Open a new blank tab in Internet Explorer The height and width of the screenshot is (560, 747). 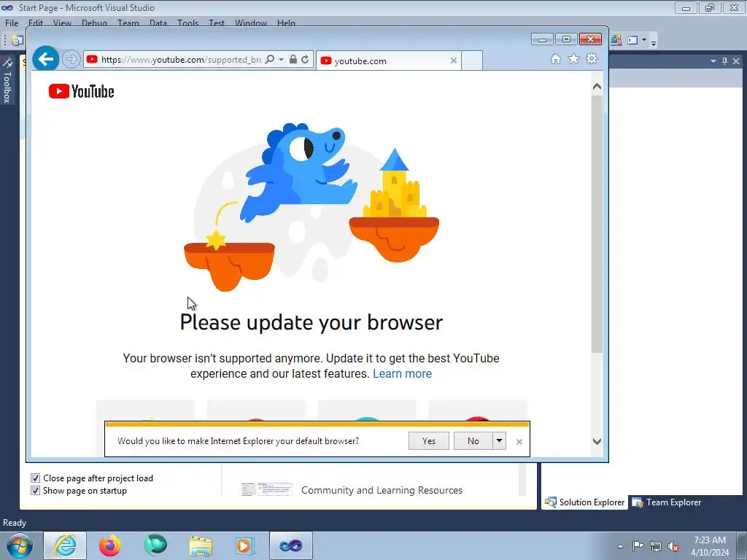(x=472, y=61)
